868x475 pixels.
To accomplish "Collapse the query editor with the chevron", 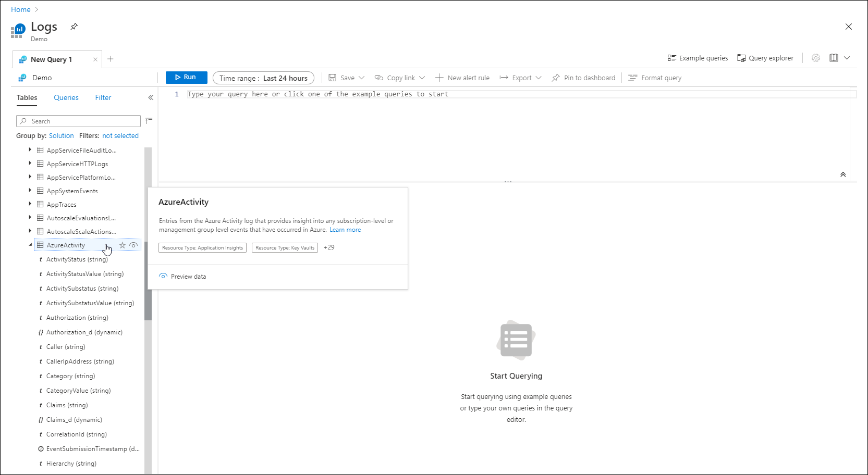I will (843, 174).
